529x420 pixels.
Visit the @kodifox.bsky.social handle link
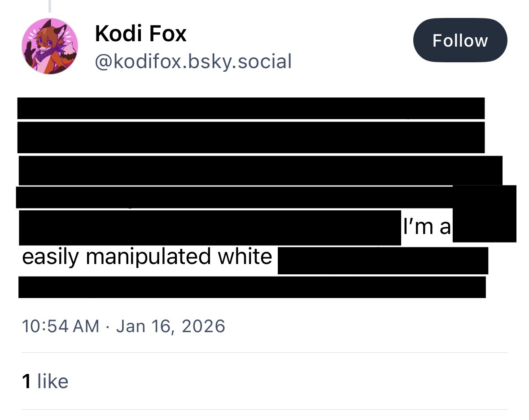pos(193,61)
